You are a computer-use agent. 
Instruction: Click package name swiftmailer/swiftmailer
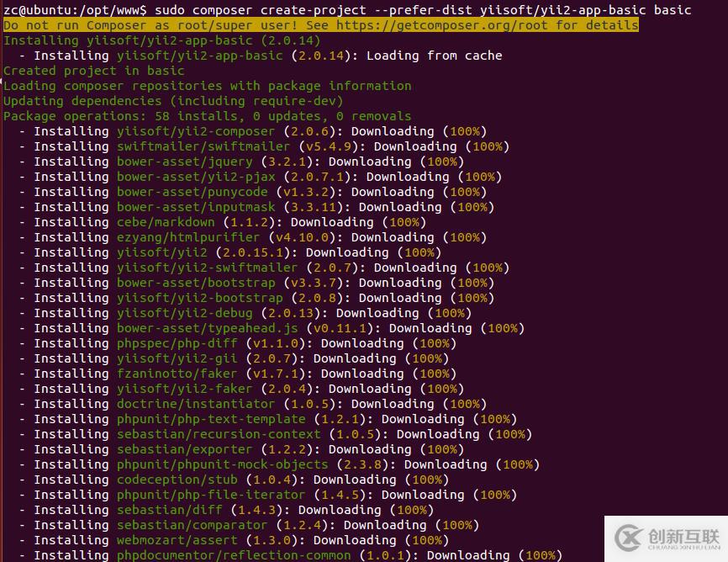[x=203, y=146]
